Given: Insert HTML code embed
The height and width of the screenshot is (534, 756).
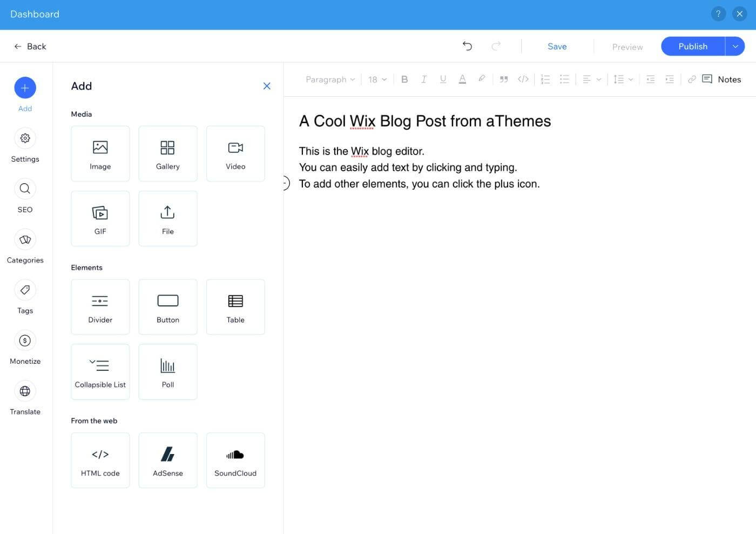Looking at the screenshot, I should click(x=100, y=460).
